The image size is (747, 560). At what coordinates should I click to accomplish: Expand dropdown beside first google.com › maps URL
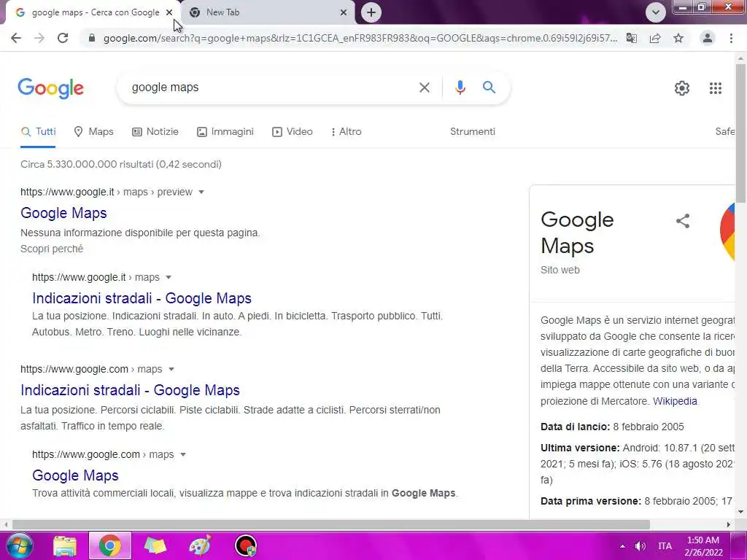(x=171, y=370)
